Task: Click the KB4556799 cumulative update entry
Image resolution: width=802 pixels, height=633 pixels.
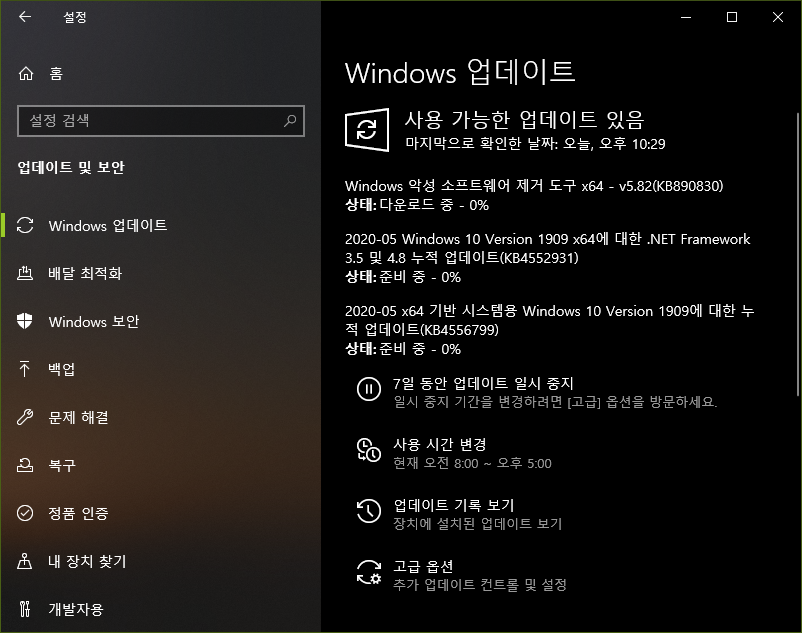Action: tap(549, 320)
